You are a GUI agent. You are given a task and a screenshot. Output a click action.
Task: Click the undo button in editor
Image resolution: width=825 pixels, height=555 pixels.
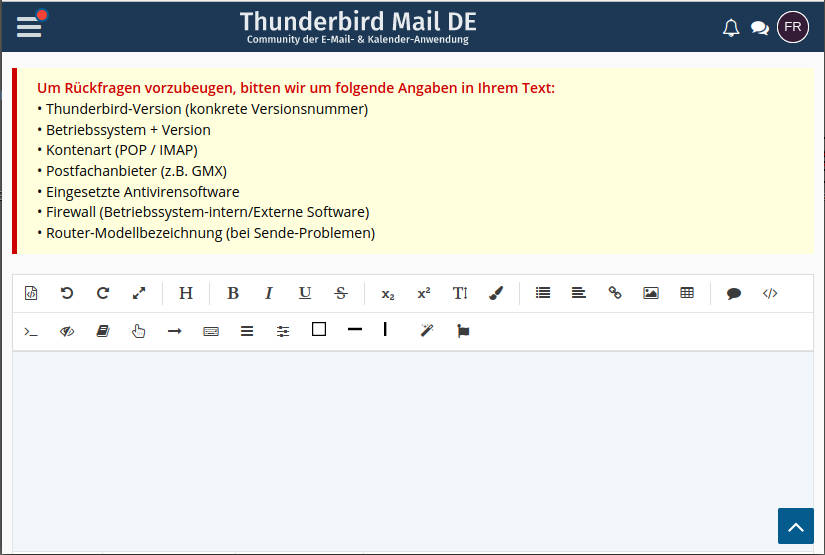coord(67,293)
